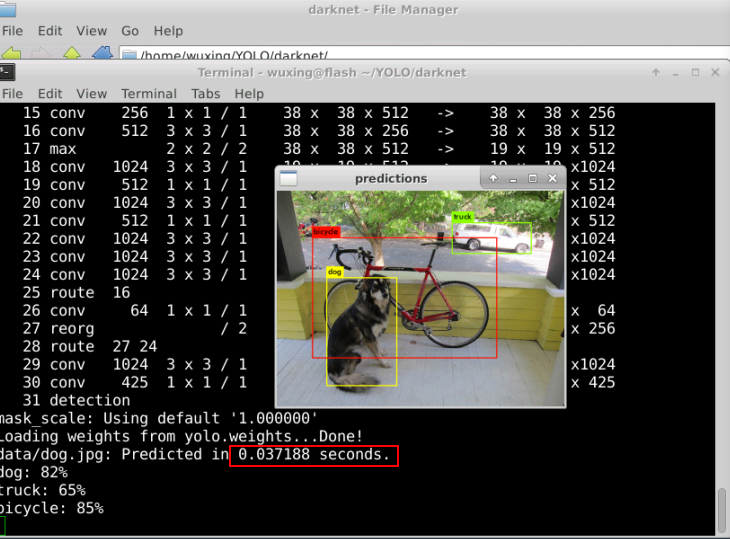Click the predictions window roll-up arrow
The height and width of the screenshot is (539, 730).
coord(493,178)
